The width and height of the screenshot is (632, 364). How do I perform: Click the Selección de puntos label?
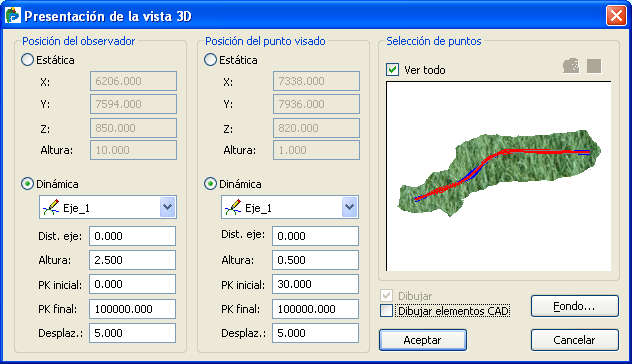pos(434,41)
